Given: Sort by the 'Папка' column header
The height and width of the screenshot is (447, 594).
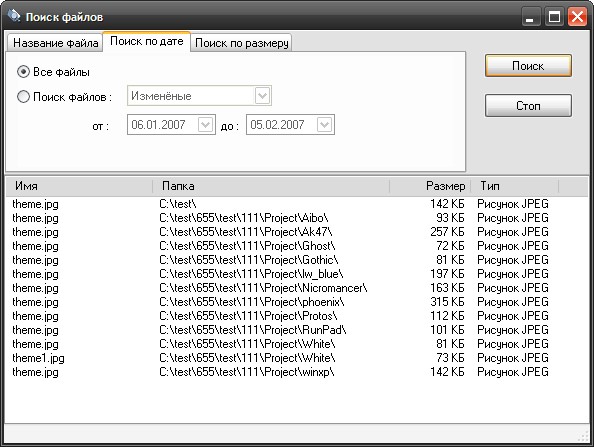Looking at the screenshot, I should 271,186.
